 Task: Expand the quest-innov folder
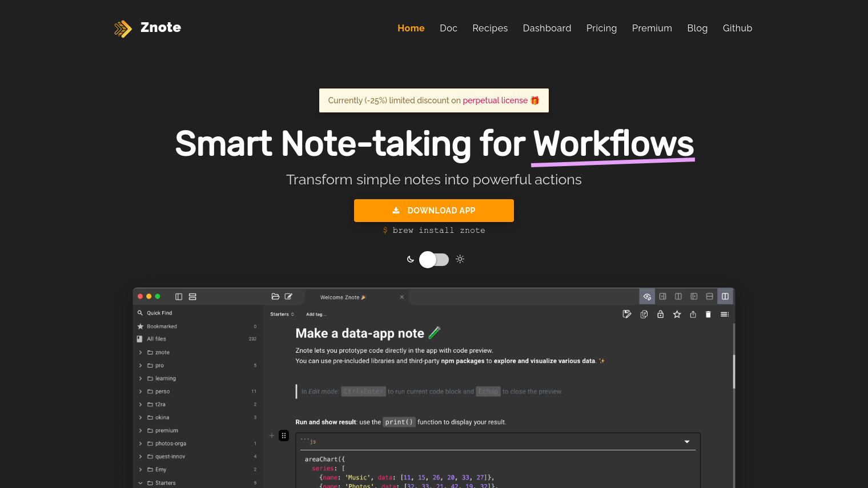point(140,457)
